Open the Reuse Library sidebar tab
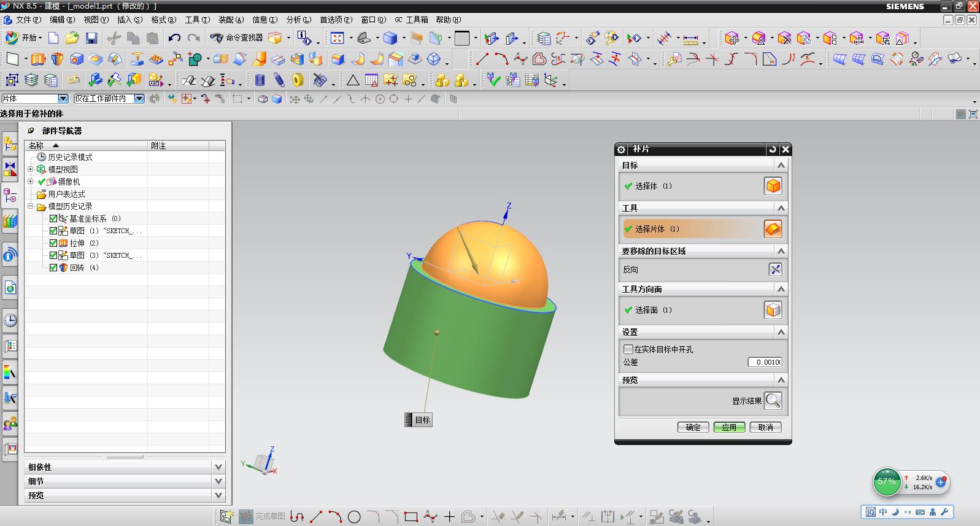Viewport: 980px width, 526px height. [10, 221]
